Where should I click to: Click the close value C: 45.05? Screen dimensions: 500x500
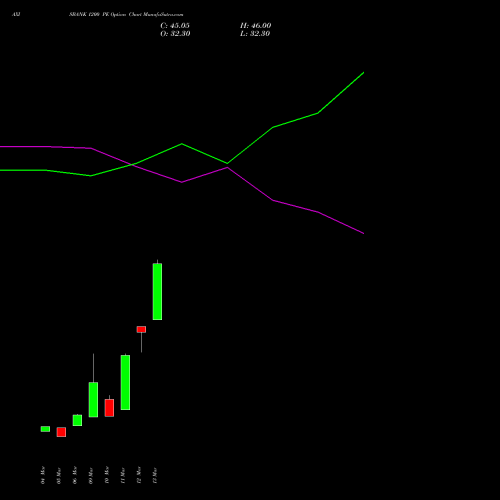point(175,26)
